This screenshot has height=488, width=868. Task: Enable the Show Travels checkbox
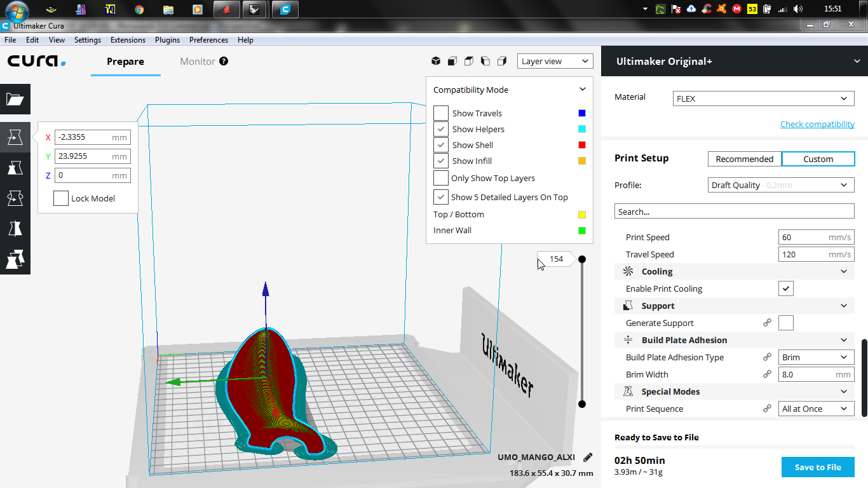(441, 113)
